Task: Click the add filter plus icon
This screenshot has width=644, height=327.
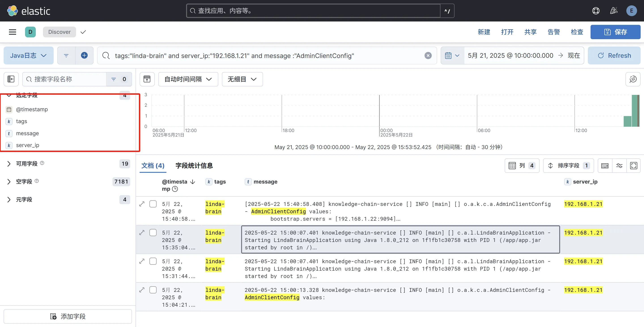Action: tap(84, 56)
